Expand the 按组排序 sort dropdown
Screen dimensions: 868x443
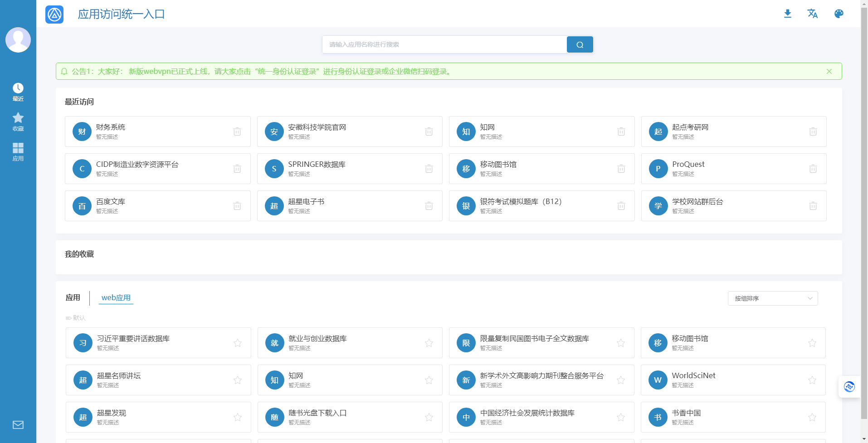(772, 298)
